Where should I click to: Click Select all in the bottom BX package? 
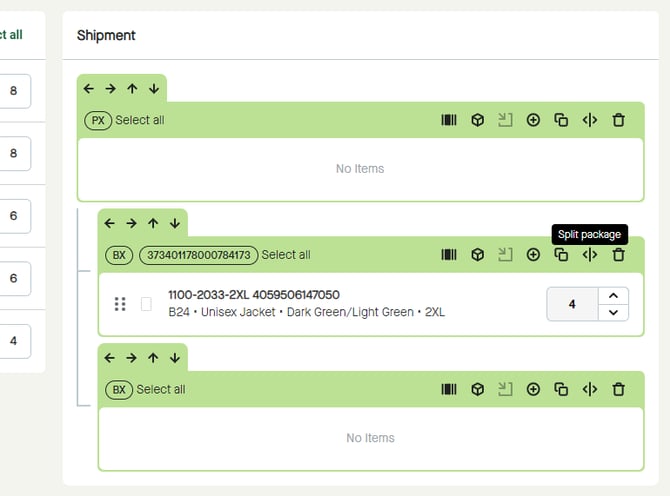pyautogui.click(x=160, y=389)
